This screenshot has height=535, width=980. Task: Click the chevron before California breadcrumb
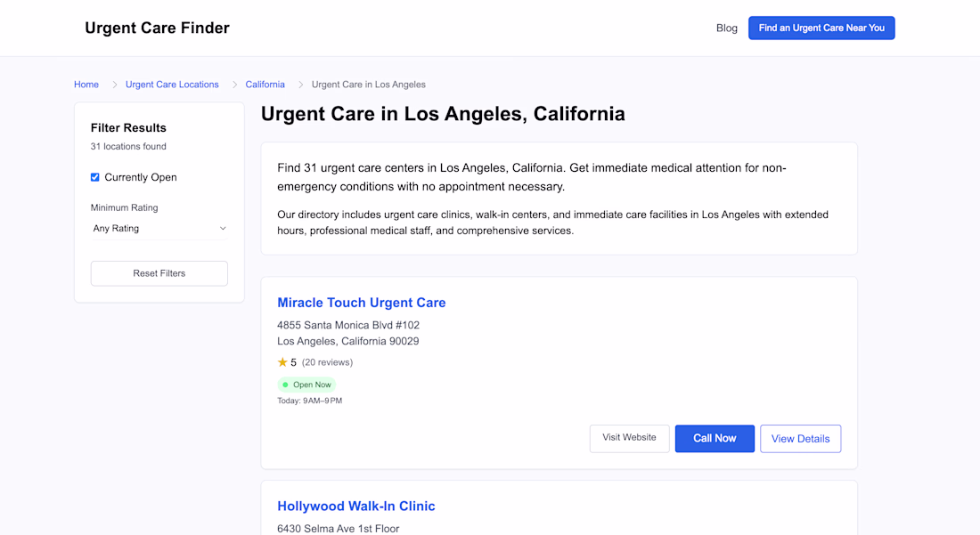235,85
